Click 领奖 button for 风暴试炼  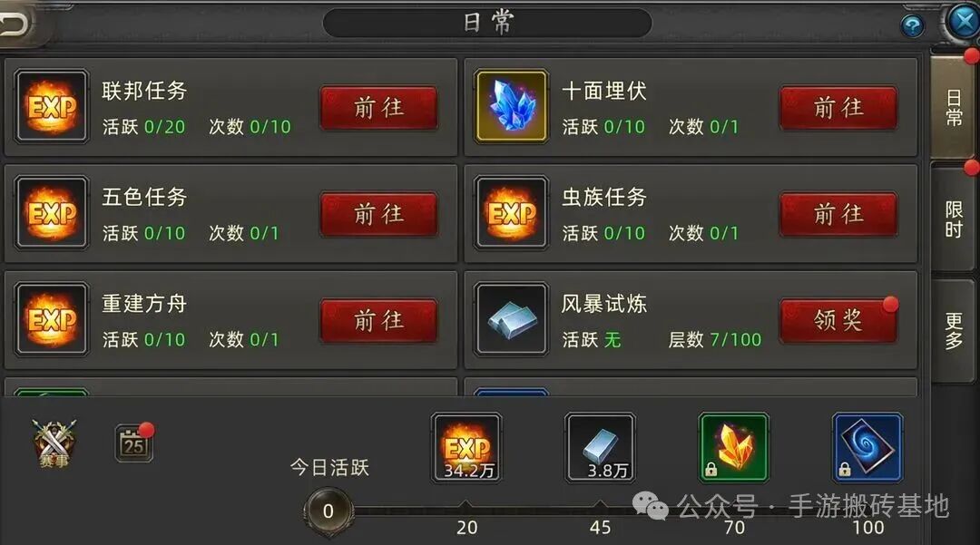pyautogui.click(x=838, y=321)
